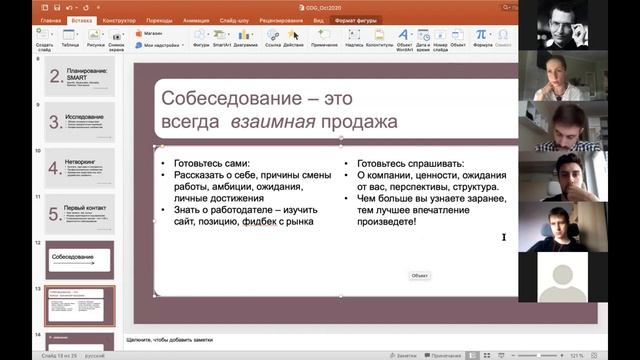
Task: Click the Save icon in title bar
Action: click(x=57, y=7)
